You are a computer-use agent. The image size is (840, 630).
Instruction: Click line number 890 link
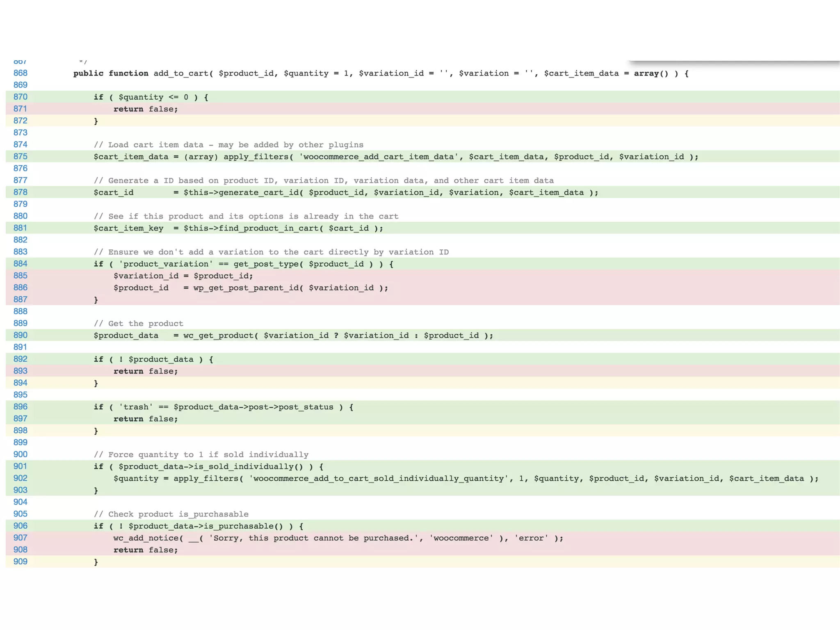coord(20,335)
